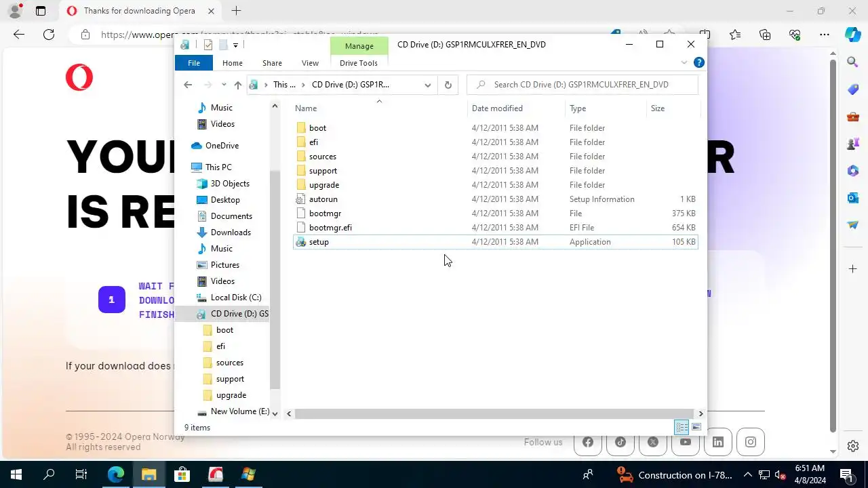
Task: Go back in File Explorer
Action: click(188, 85)
